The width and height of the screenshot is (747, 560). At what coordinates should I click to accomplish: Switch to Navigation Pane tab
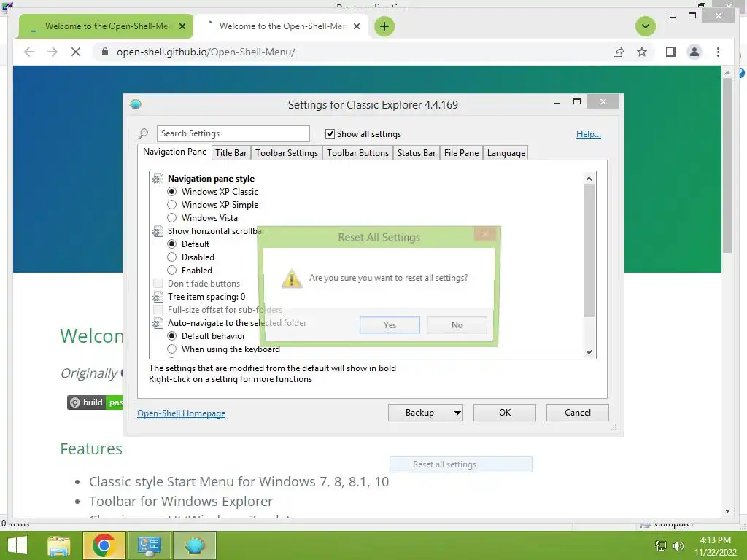[174, 152]
